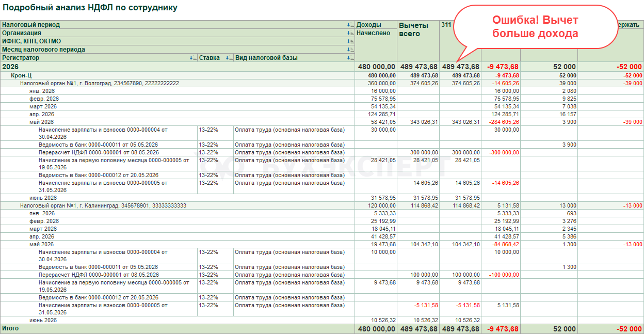Click sort icon in ИФНС, КПП, ОКТМО row
The height and width of the screenshot is (334, 644).
[x=350, y=41]
